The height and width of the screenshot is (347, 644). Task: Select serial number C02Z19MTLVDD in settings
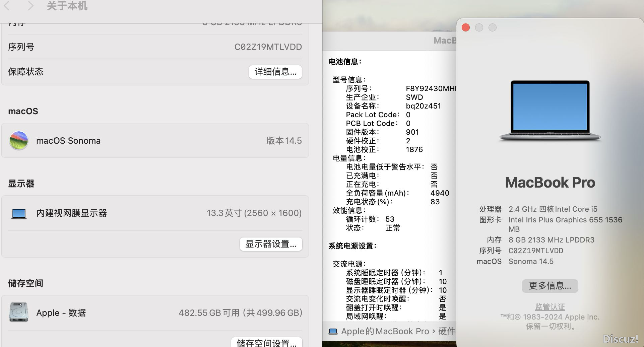point(268,47)
